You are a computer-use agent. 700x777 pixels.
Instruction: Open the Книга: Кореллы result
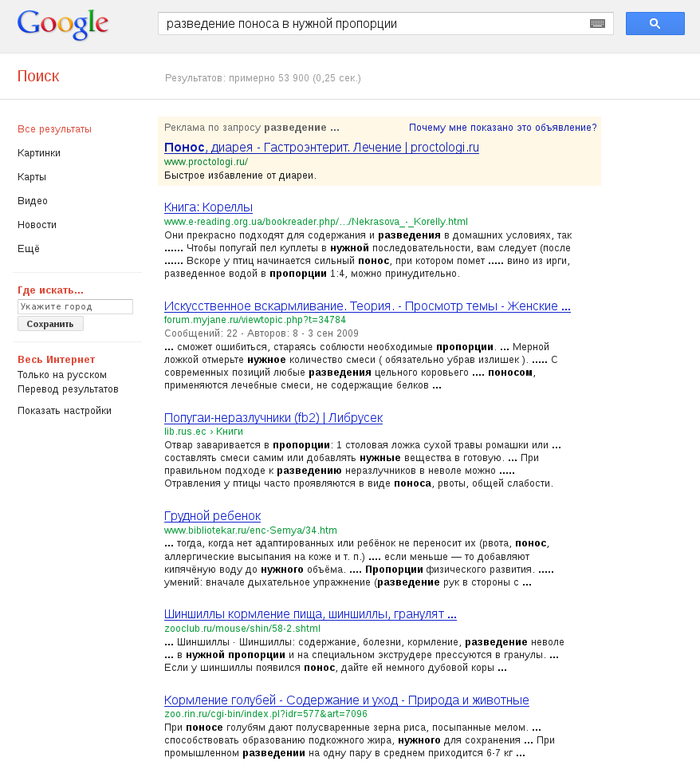(x=208, y=207)
